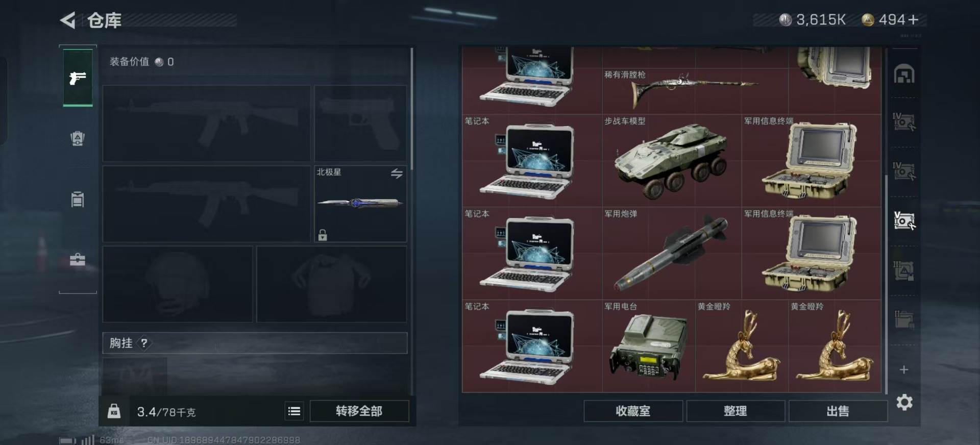Select the weapons pistol tab icon
Image resolution: width=980 pixels, height=445 pixels.
click(x=78, y=78)
